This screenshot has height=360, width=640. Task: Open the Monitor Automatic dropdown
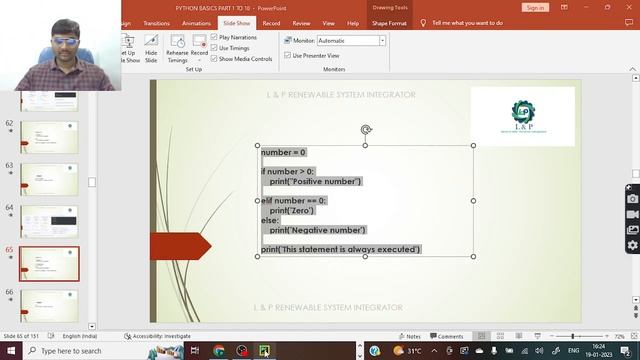point(382,40)
